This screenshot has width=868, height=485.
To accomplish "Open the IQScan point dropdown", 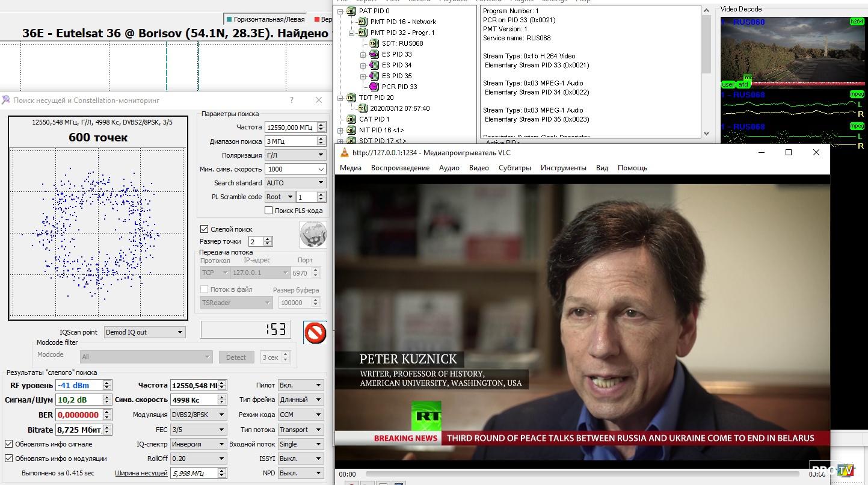I will tap(144, 332).
